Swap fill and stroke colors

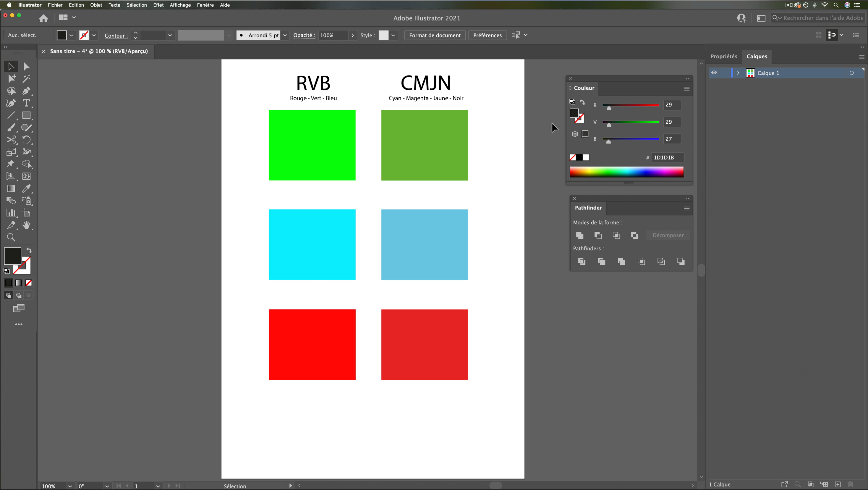click(x=29, y=250)
